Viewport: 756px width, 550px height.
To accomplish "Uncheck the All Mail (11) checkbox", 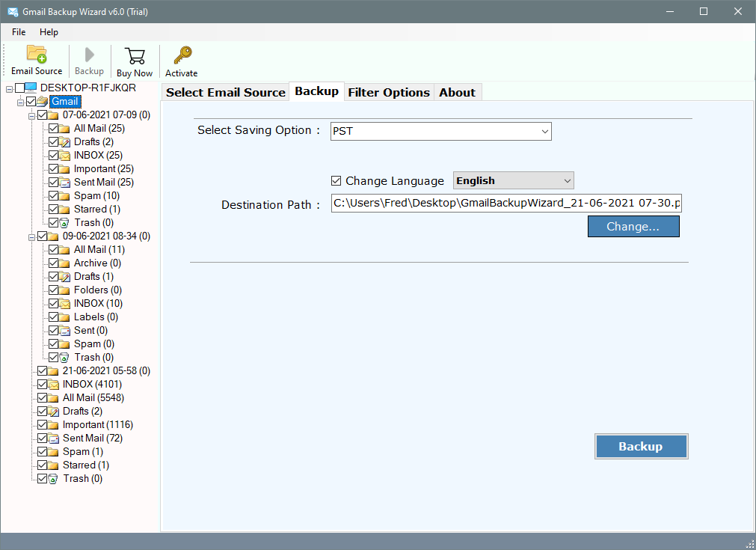I will [x=54, y=249].
